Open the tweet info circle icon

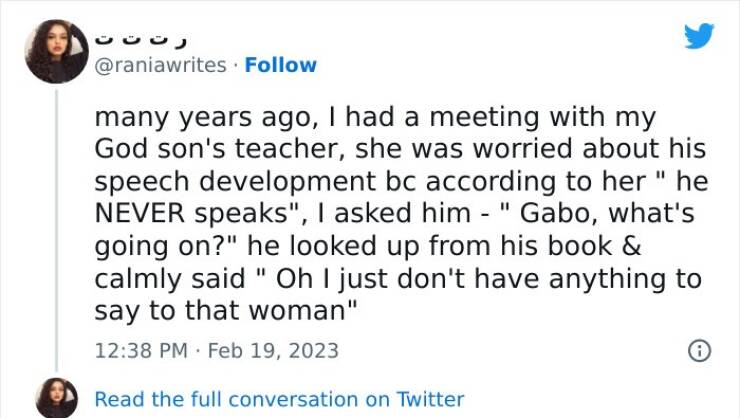[x=699, y=351]
